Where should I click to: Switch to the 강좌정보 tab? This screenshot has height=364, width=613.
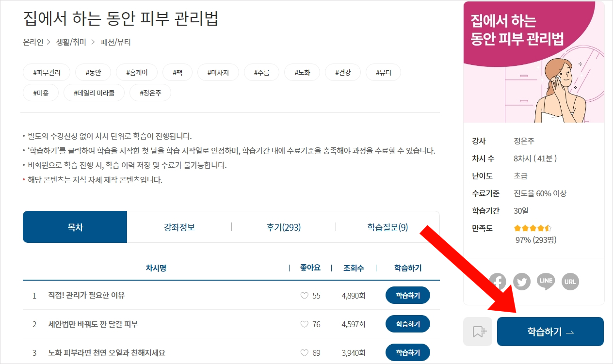click(x=179, y=226)
